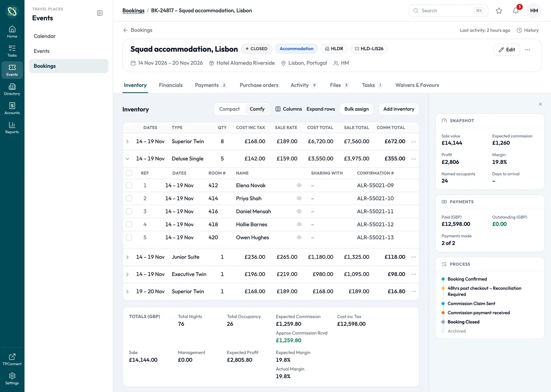Click Add inventory button

399,109
